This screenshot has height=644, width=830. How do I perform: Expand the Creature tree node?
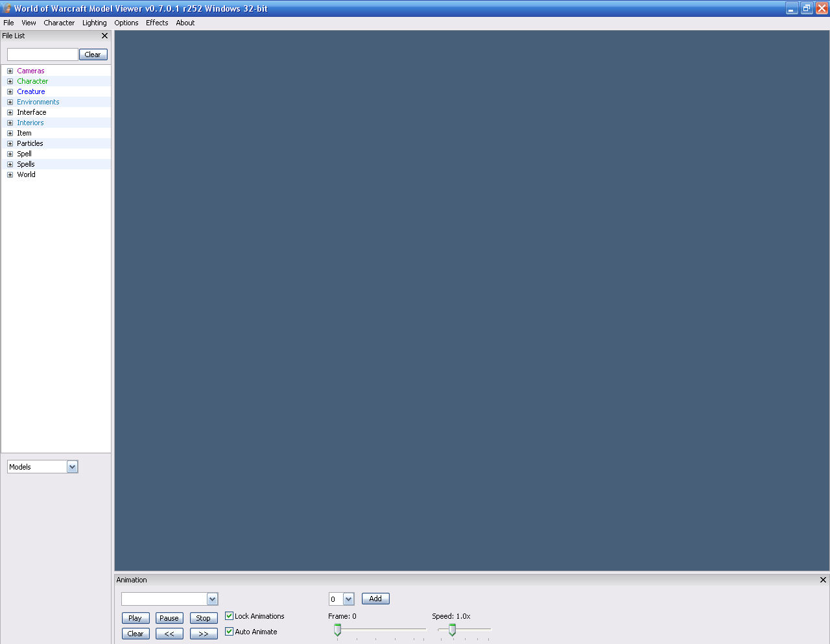10,91
